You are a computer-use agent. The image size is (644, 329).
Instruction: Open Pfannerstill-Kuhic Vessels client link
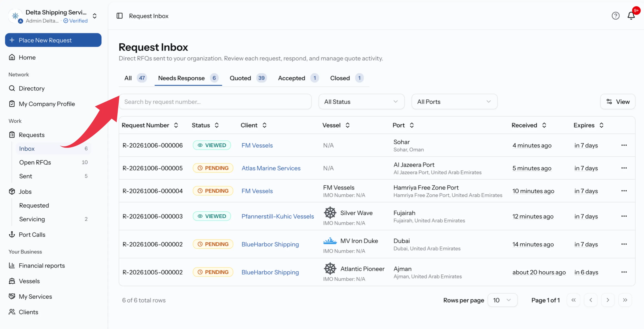(x=277, y=216)
